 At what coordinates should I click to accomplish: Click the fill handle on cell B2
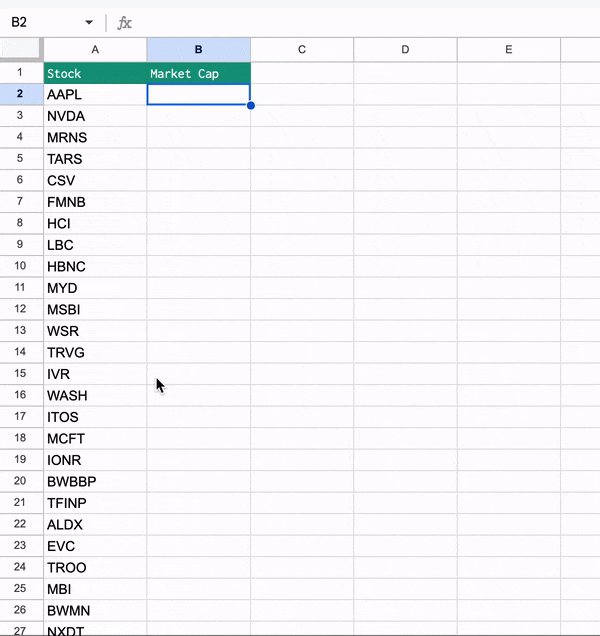click(x=251, y=105)
